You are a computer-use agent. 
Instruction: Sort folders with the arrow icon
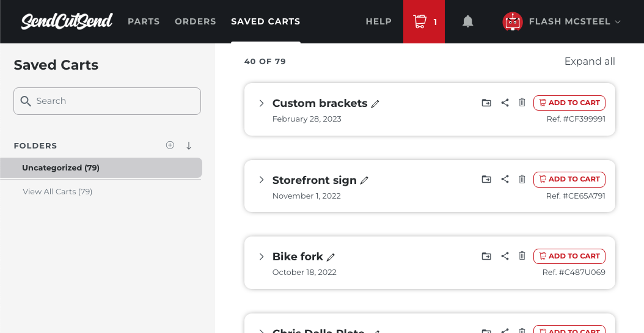(189, 145)
